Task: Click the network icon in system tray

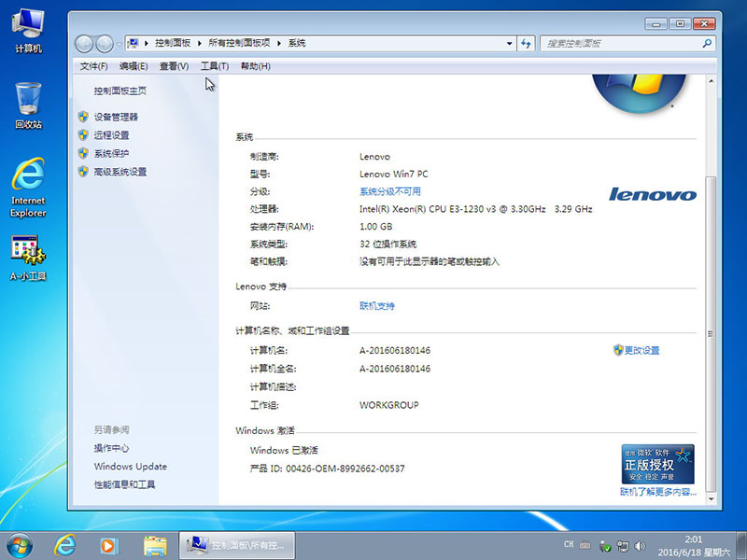Action: coord(623,546)
